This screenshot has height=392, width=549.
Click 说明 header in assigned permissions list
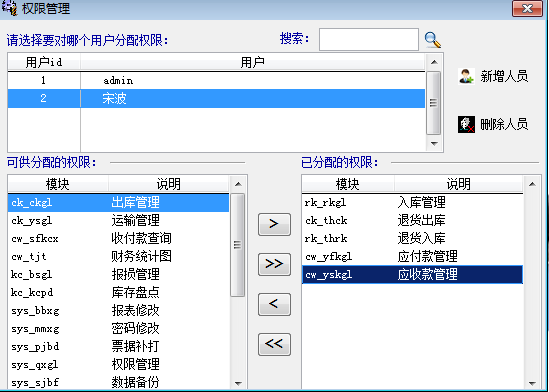click(458, 184)
